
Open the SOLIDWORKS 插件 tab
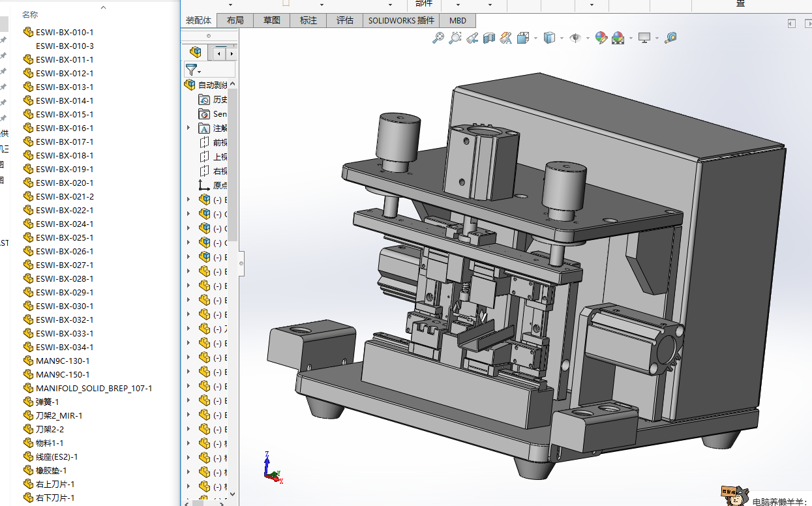pyautogui.click(x=400, y=20)
